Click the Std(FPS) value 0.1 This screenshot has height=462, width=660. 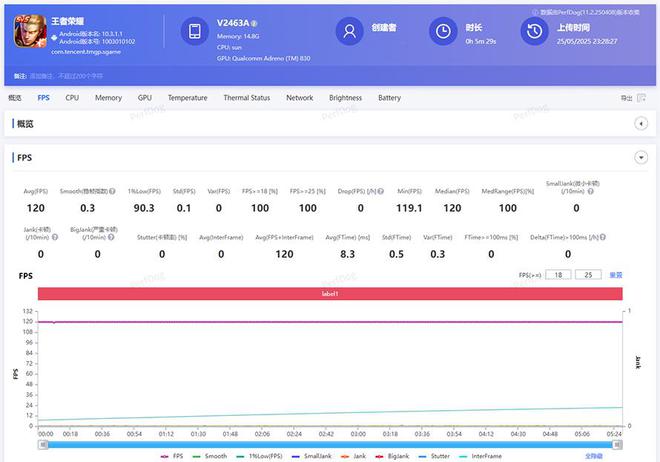pyautogui.click(x=184, y=208)
